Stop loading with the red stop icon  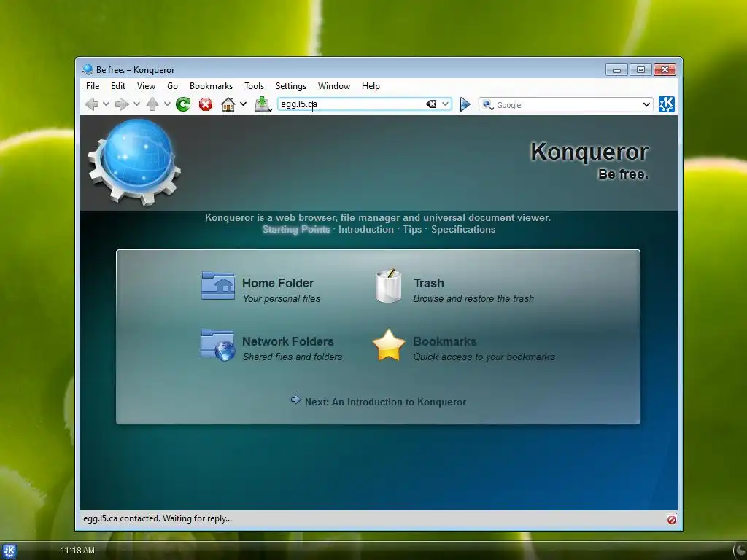coord(206,104)
